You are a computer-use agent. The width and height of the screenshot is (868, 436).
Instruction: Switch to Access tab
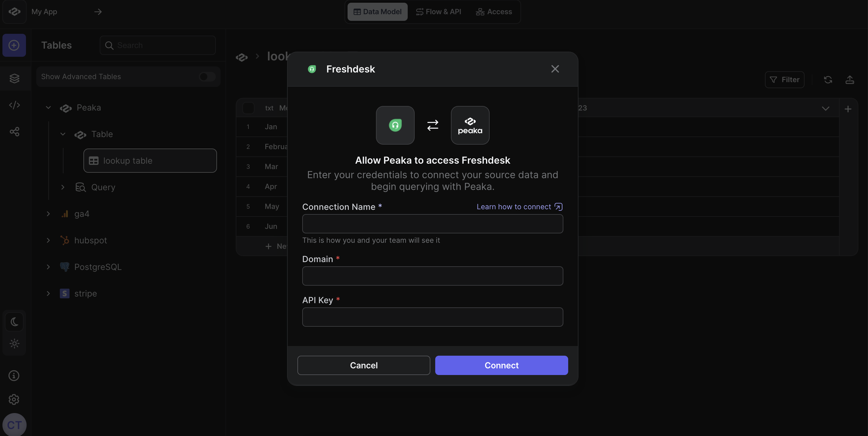(x=494, y=12)
